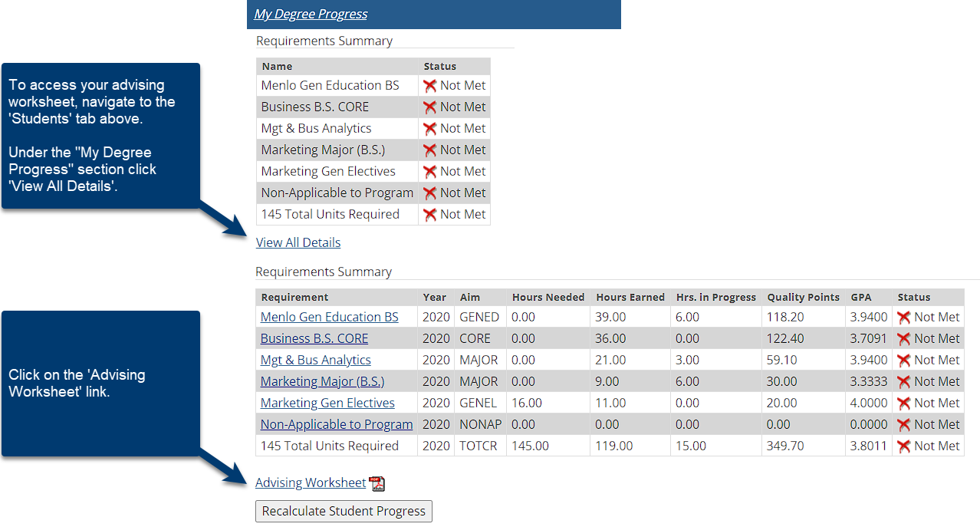Click red X icon for 145 Total Units in top table

click(430, 215)
